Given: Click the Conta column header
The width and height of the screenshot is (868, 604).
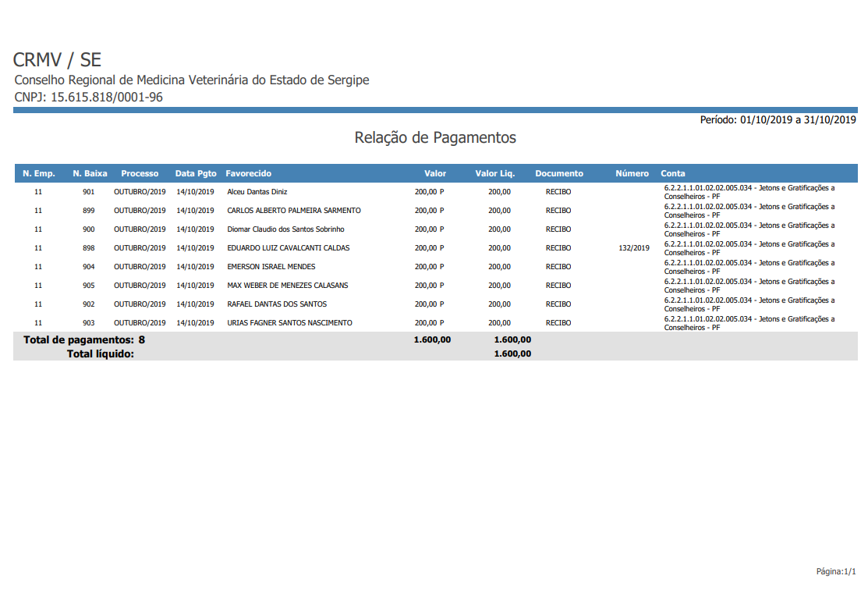Looking at the screenshot, I should tap(673, 173).
